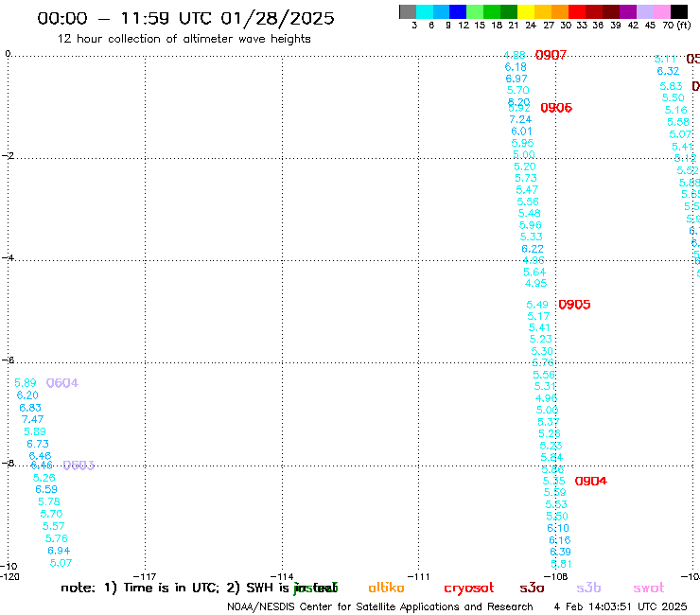Select the wave height value 6.18
The image size is (700, 615).
tap(516, 67)
